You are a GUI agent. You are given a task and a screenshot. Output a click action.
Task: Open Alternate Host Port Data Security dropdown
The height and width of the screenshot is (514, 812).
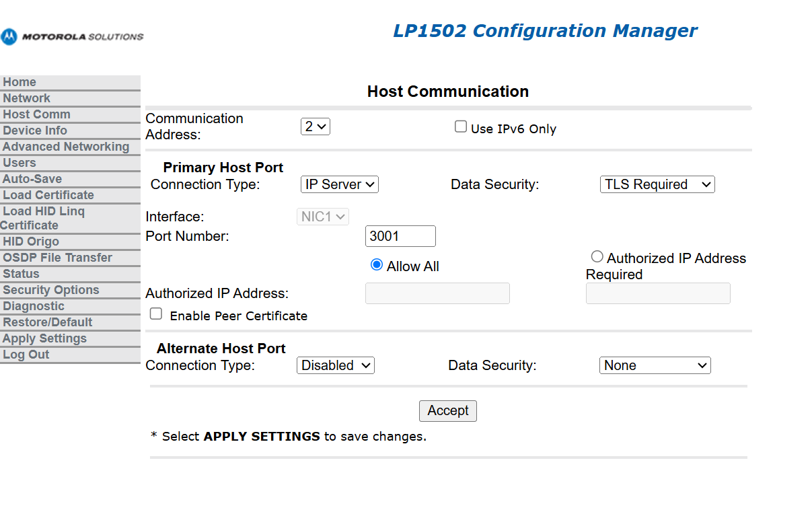click(x=655, y=365)
